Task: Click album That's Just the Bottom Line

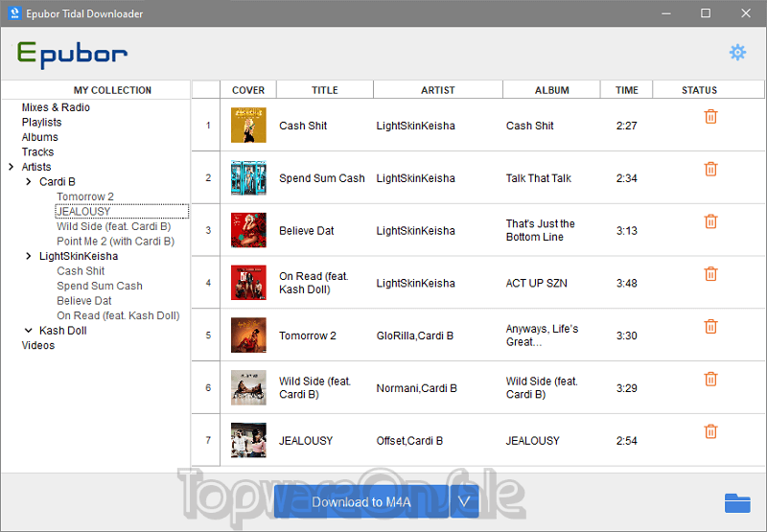Action: coord(540,230)
